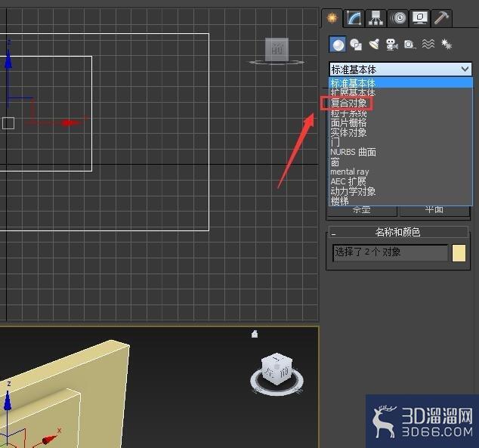Choose 实体对象 in the dropdown list
479x448 pixels.
(400, 132)
